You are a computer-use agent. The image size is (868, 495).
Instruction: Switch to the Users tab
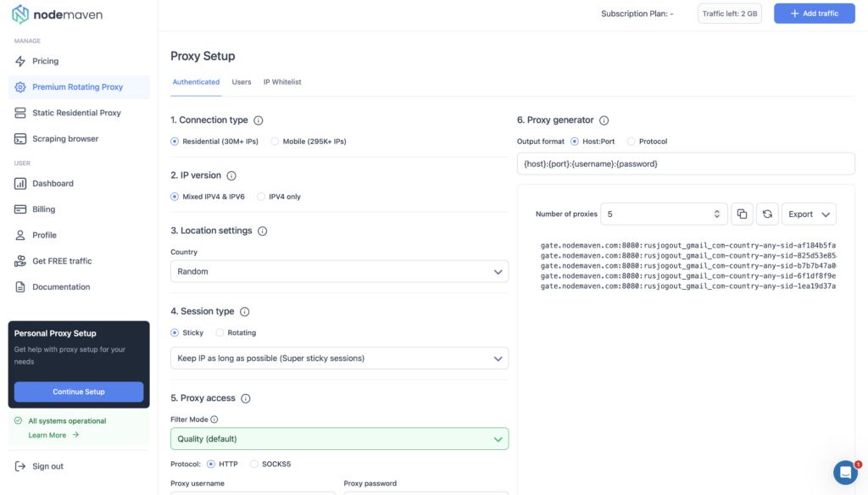tap(242, 82)
